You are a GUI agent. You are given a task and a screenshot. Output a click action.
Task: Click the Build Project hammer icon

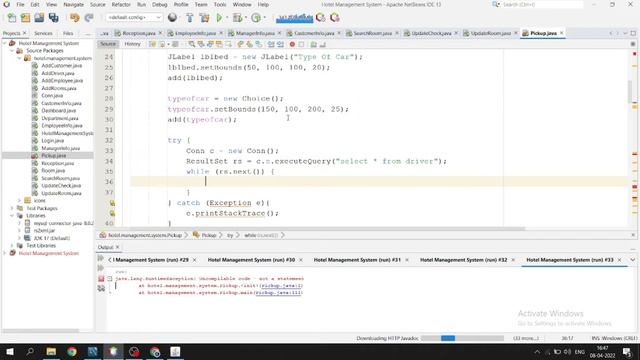190,18
